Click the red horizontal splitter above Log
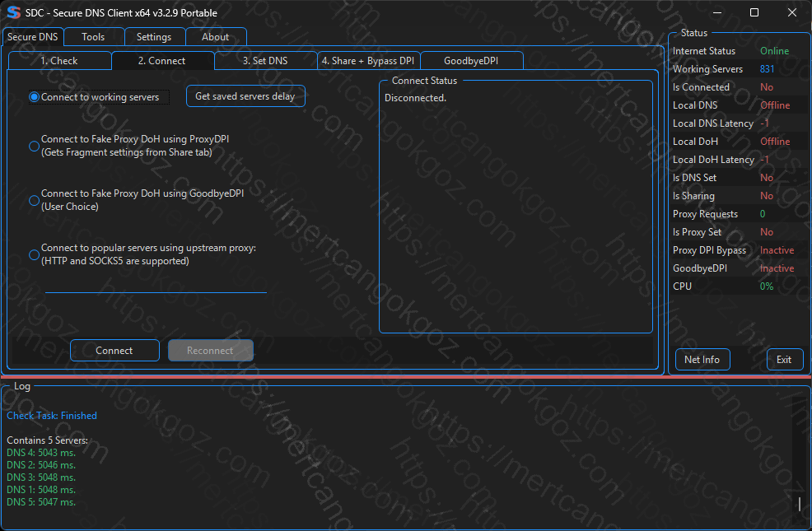The width and height of the screenshot is (812, 531). click(405, 377)
